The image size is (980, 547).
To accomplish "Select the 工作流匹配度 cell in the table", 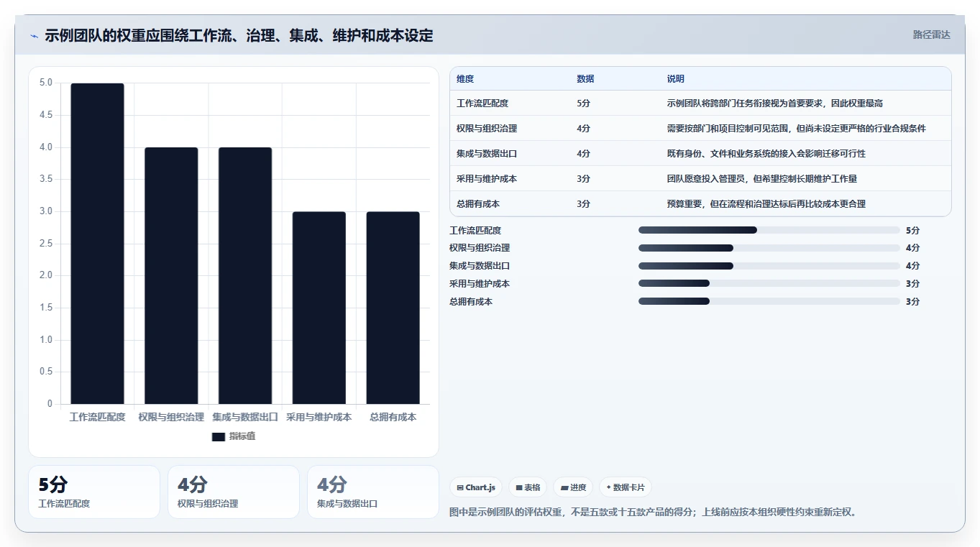I will pyautogui.click(x=482, y=104).
